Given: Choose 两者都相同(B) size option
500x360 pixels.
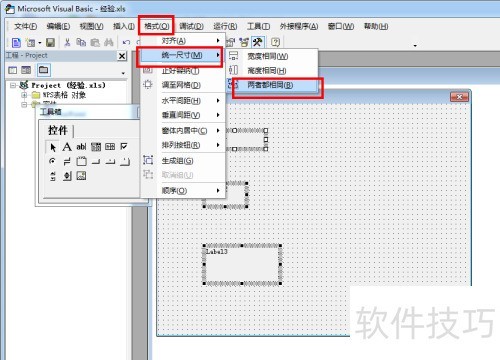Looking at the screenshot, I should [x=272, y=85].
